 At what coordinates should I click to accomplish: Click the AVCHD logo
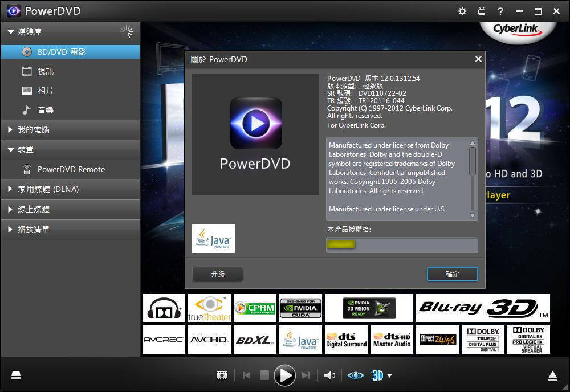209,340
